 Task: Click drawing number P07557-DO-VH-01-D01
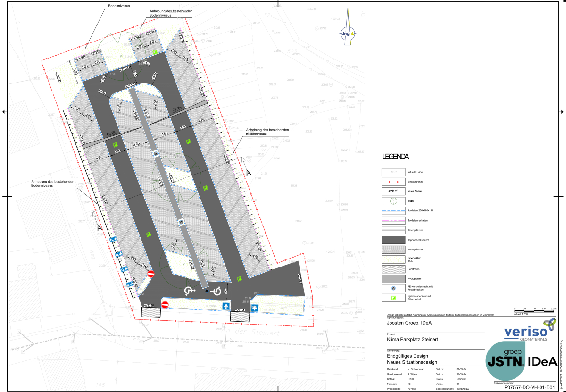click(529, 388)
